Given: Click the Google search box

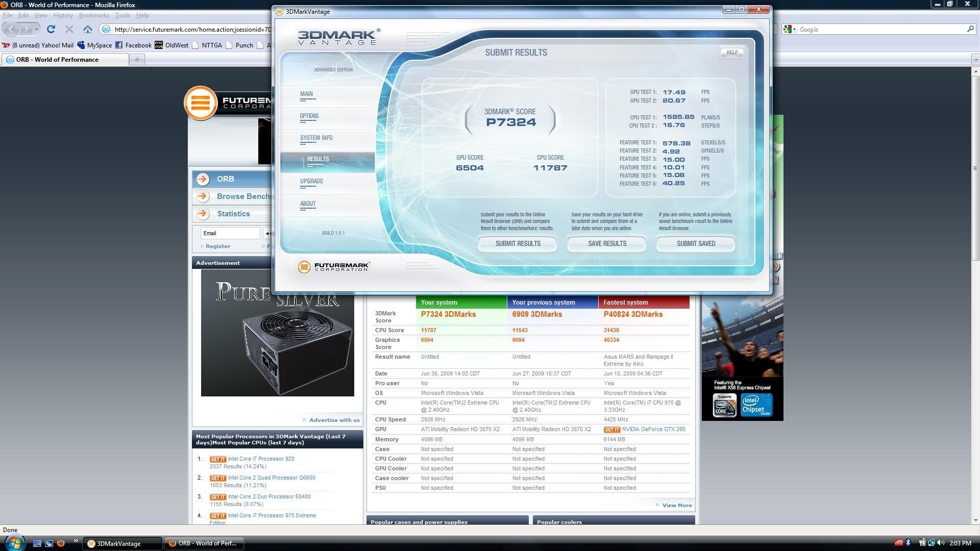Looking at the screenshot, I should [881, 30].
